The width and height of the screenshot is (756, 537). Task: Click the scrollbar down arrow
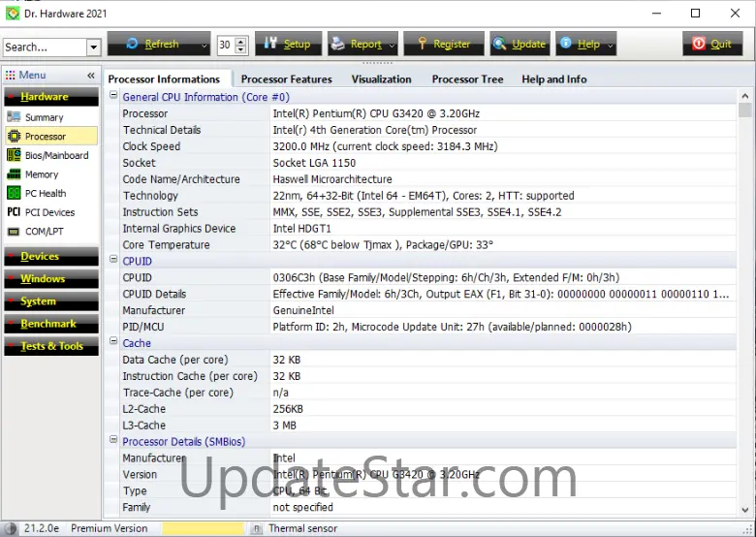[745, 510]
